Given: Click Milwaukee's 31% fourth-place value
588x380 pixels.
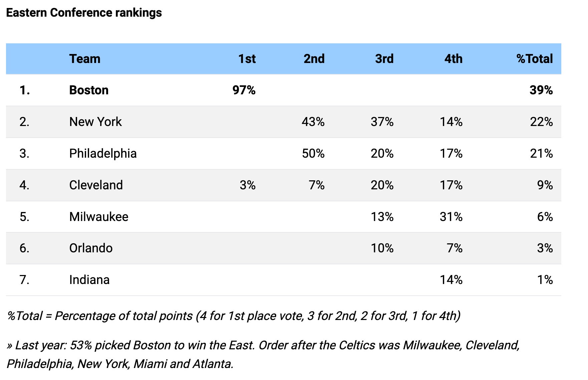Looking at the screenshot, I should 451,217.
